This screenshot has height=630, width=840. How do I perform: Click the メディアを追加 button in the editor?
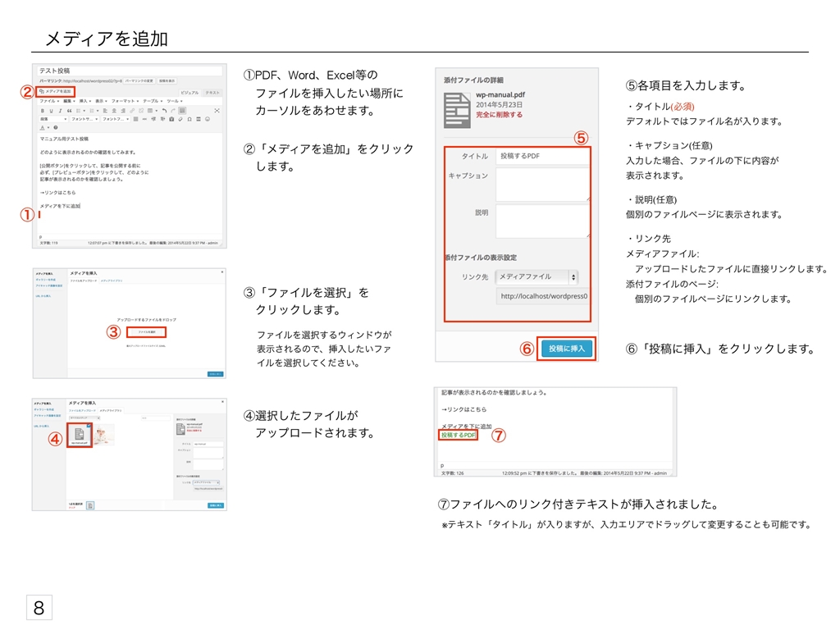(57, 91)
